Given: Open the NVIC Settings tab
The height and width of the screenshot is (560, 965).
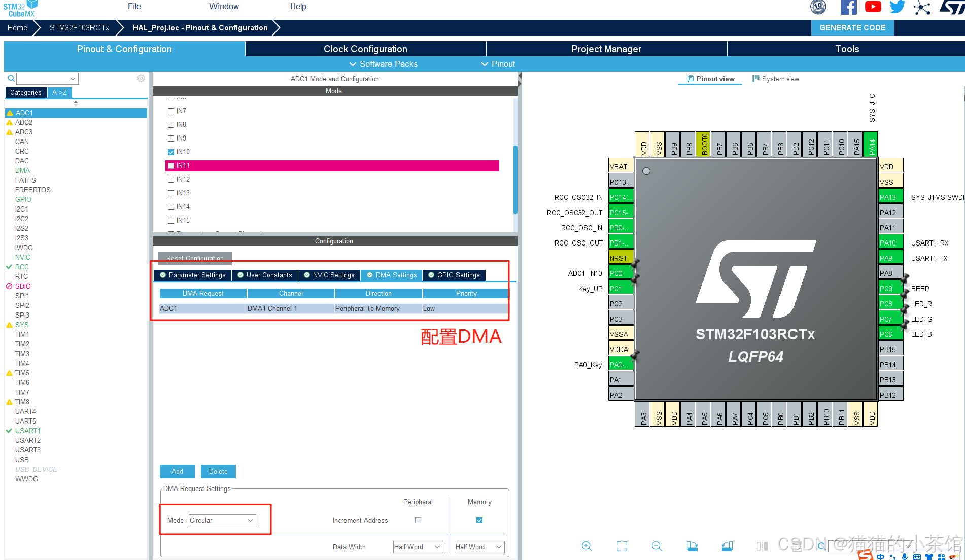Looking at the screenshot, I should [329, 275].
